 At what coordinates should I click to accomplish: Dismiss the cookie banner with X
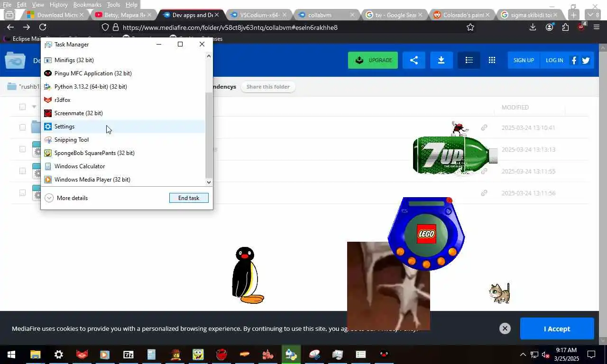(505, 328)
